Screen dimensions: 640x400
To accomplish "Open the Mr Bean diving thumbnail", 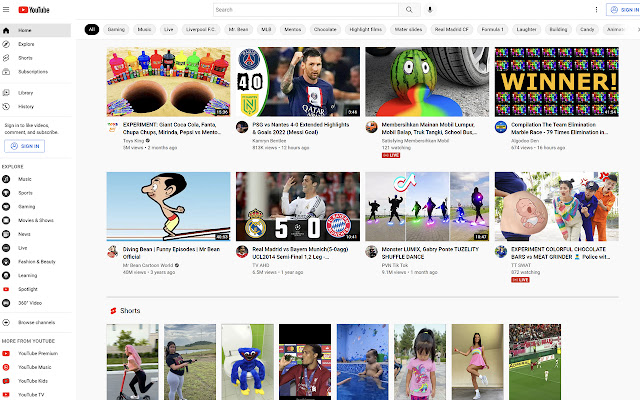I will click(x=169, y=206).
